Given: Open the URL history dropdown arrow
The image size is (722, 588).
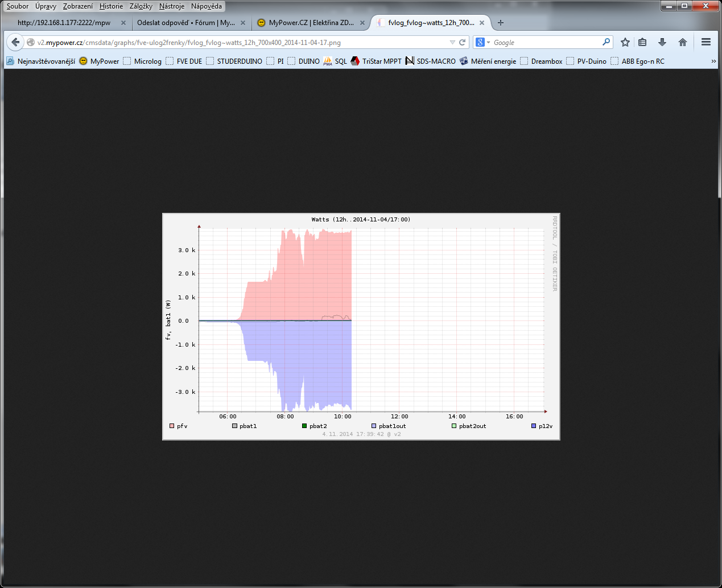Looking at the screenshot, I should 452,42.
